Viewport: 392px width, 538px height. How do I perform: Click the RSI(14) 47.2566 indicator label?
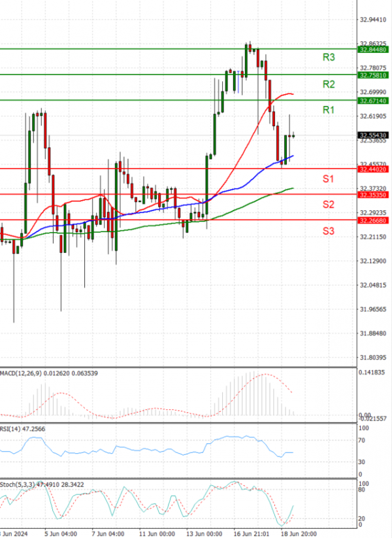(23, 429)
